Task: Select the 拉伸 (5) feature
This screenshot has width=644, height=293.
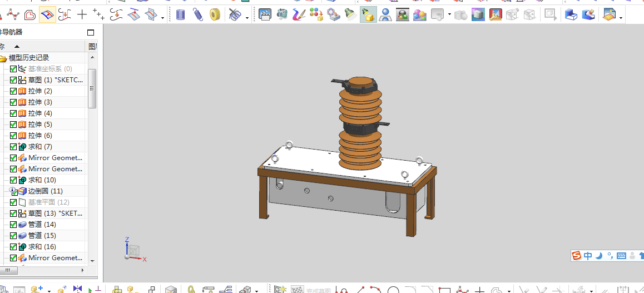Action: click(40, 125)
